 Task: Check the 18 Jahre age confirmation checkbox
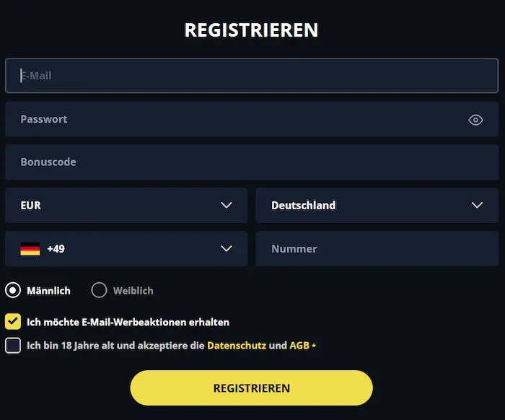point(13,346)
